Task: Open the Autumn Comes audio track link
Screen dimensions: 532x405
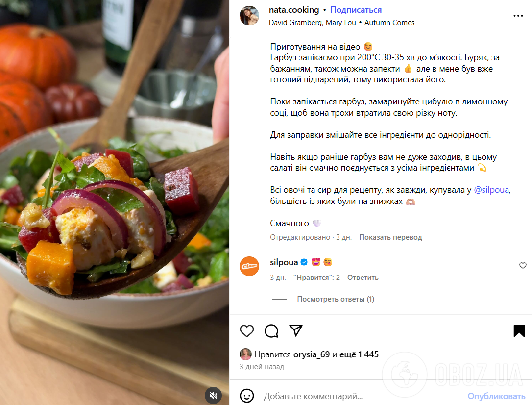Action: [389, 23]
